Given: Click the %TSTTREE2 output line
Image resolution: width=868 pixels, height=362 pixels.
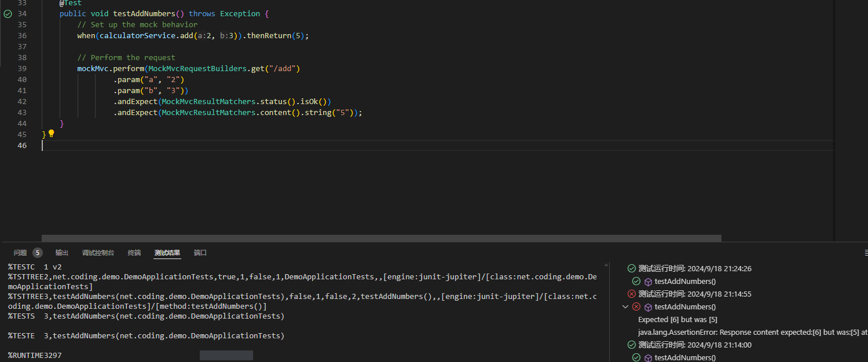Looking at the screenshot, I should 302,282.
